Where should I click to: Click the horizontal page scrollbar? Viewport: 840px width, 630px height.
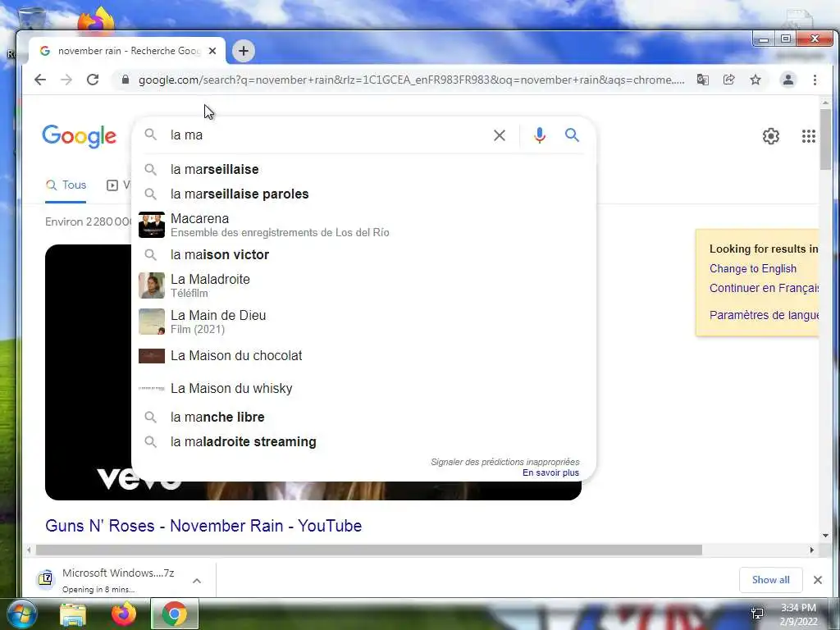[368, 550]
